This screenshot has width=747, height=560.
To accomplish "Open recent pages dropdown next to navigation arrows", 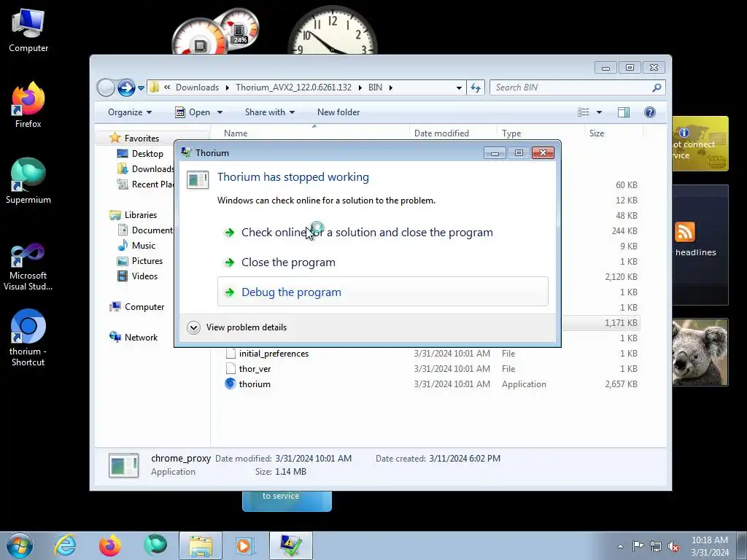I will [141, 88].
